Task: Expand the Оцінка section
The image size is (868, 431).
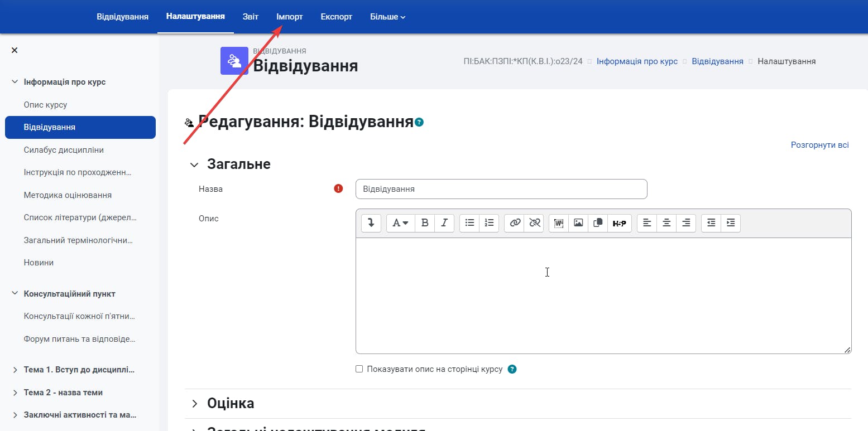Action: 194,404
